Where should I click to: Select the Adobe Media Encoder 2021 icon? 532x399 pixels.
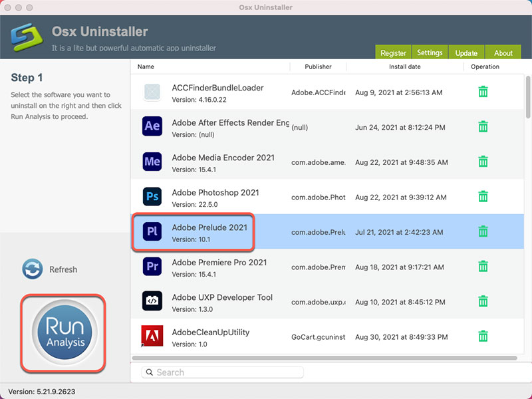coord(152,161)
